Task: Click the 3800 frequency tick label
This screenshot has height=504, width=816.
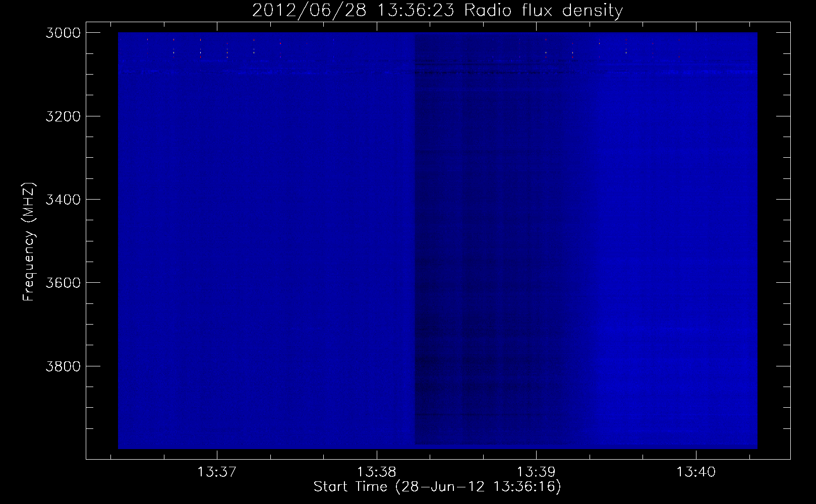Action: click(63, 366)
